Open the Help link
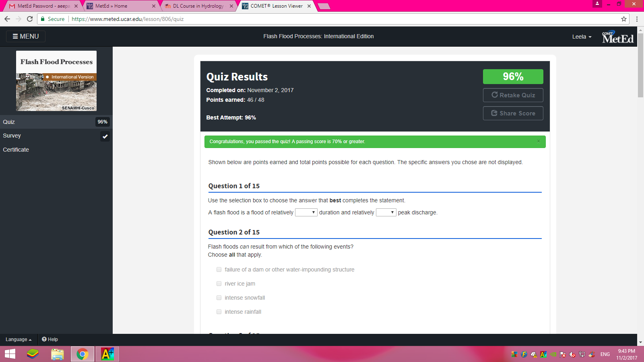Screen dimensions: 644x362 coord(50,339)
